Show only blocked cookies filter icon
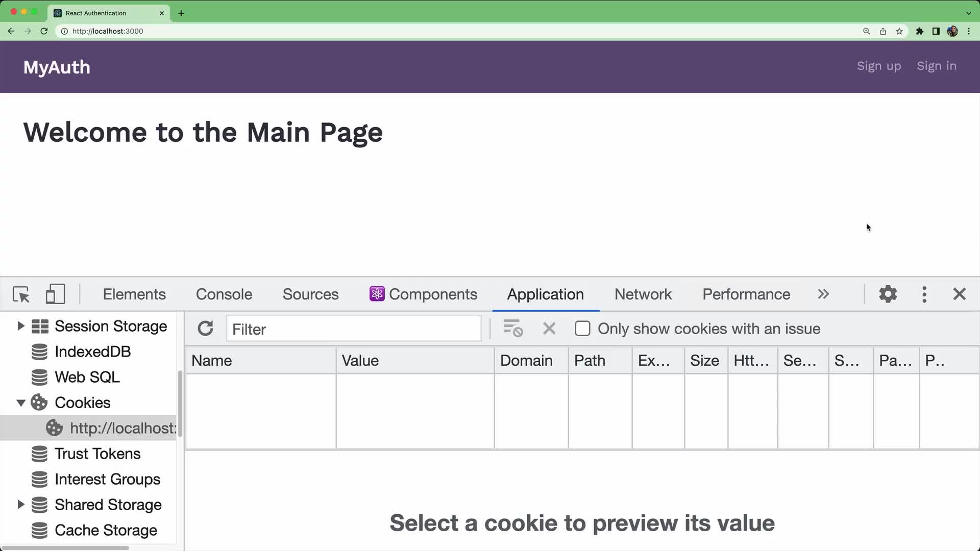The width and height of the screenshot is (980, 551). tap(512, 329)
